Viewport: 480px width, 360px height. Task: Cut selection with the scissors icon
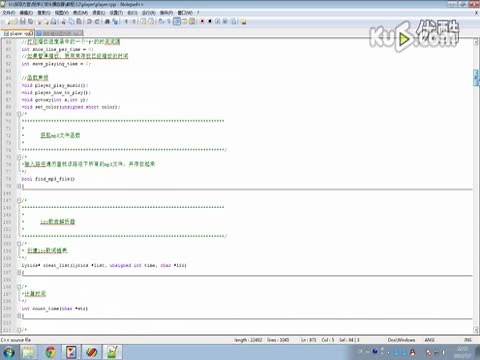pyautogui.click(x=64, y=21)
